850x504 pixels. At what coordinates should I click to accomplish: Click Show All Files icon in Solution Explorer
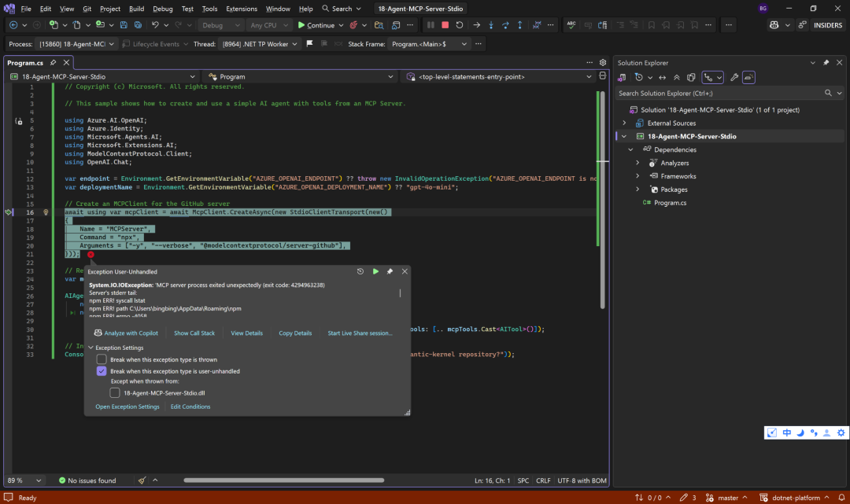[x=691, y=77]
